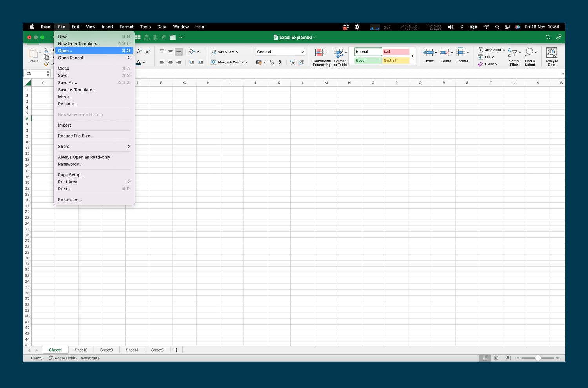
Task: Click the Comma Style icon
Action: pyautogui.click(x=279, y=62)
